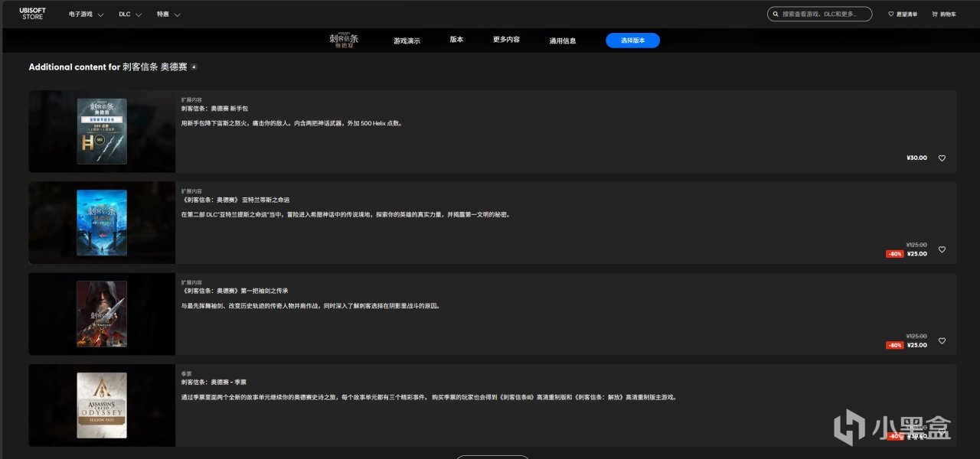The image size is (980, 459).
Task: Click the search magnifier icon
Action: 776,14
